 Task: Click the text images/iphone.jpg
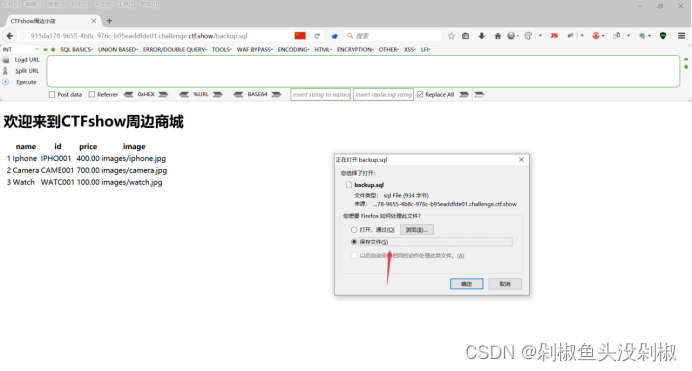point(134,158)
